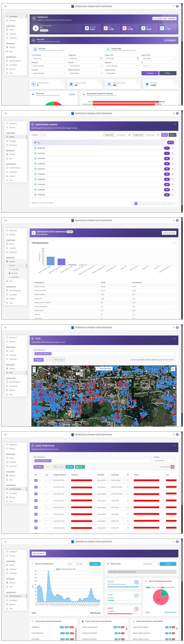Toggle Complete (13747) legend swatch in status chart

click(148, 587)
